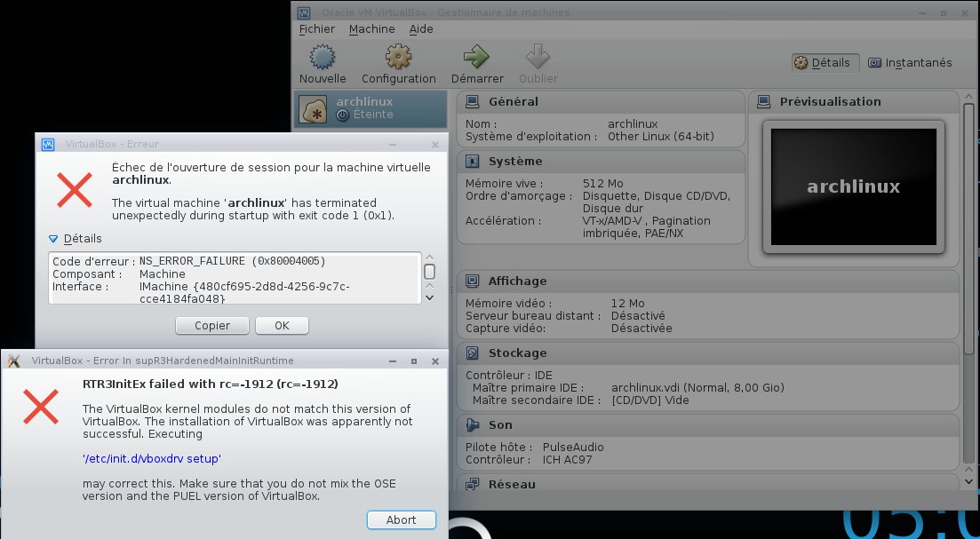This screenshot has width=980, height=539.
Task: Click OK in the Erreur dialog
Action: 282,325
